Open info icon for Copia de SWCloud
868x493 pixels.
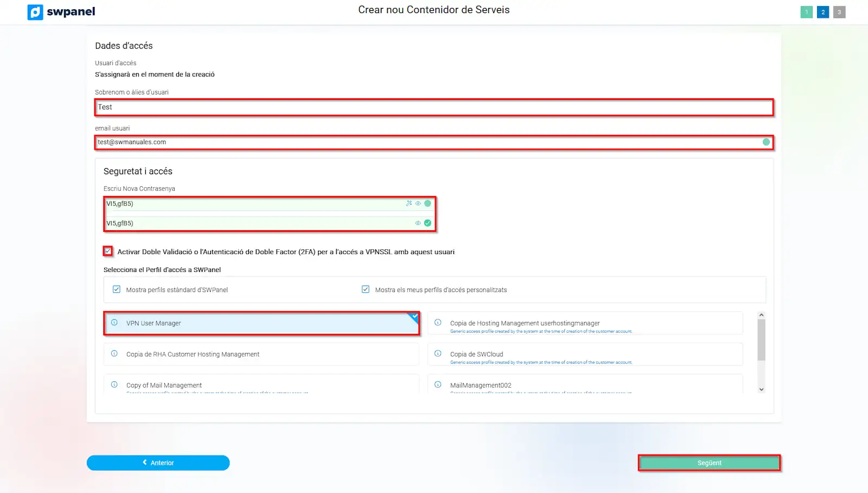438,353
